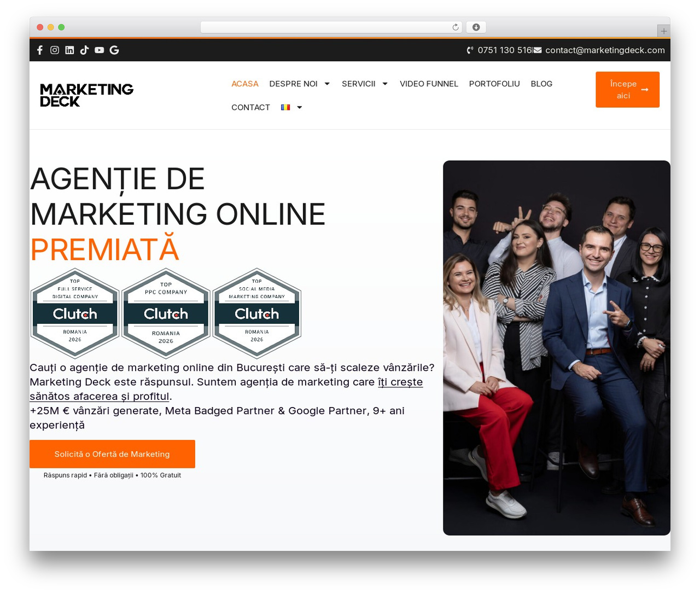
Task: Open the YouTube channel icon
Action: coord(99,50)
